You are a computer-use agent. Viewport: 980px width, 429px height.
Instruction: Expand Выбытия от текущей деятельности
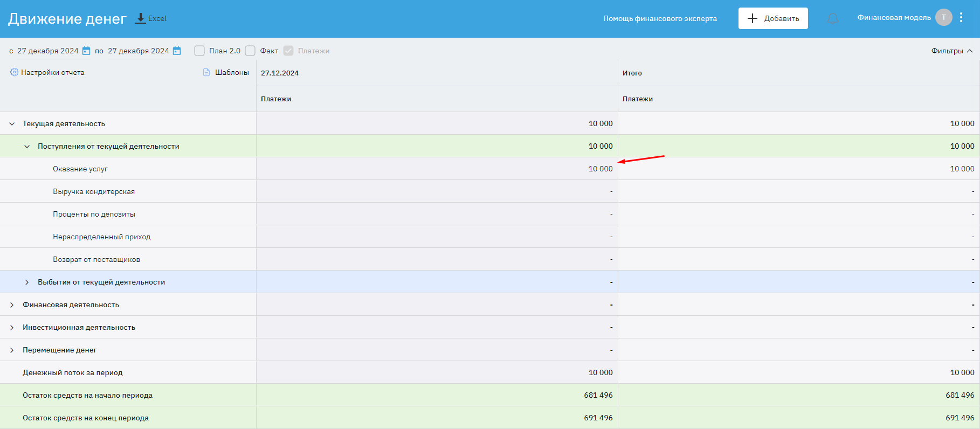point(27,282)
